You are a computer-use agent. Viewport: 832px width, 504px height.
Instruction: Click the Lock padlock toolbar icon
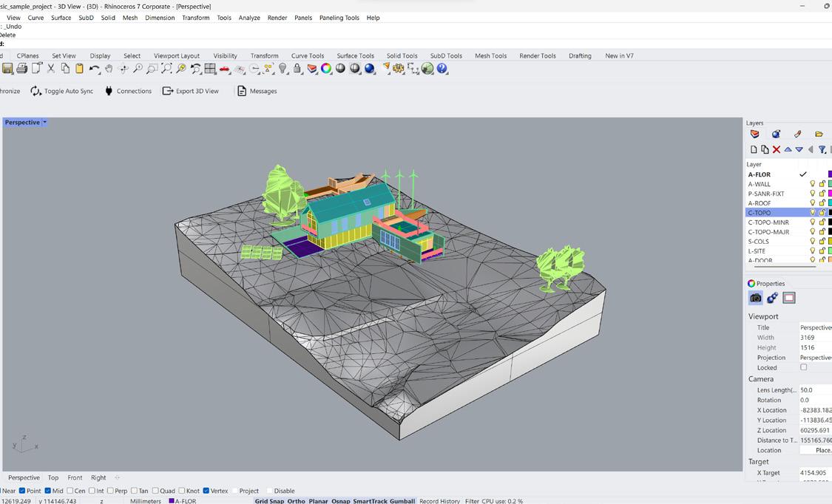pos(297,69)
